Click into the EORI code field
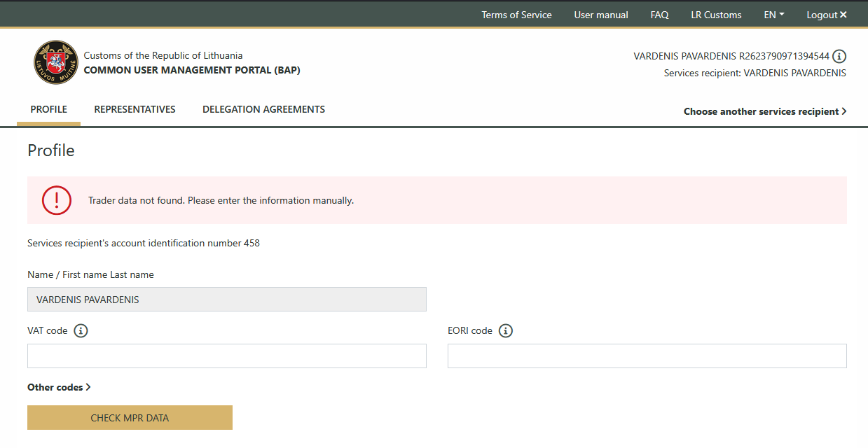The width and height of the screenshot is (868, 448). [647, 356]
